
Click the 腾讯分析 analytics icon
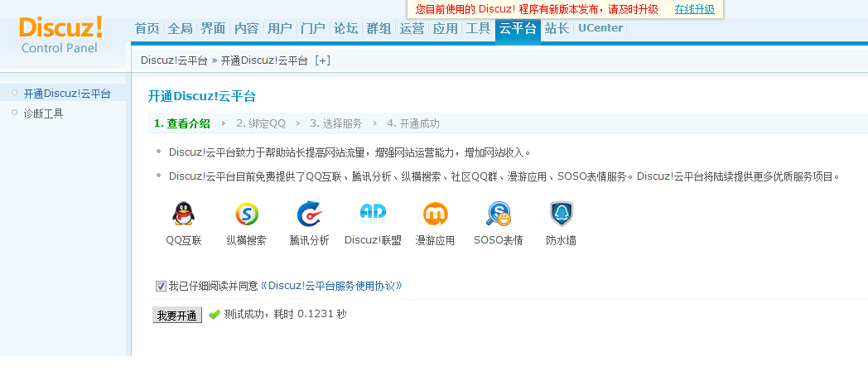pyautogui.click(x=310, y=214)
